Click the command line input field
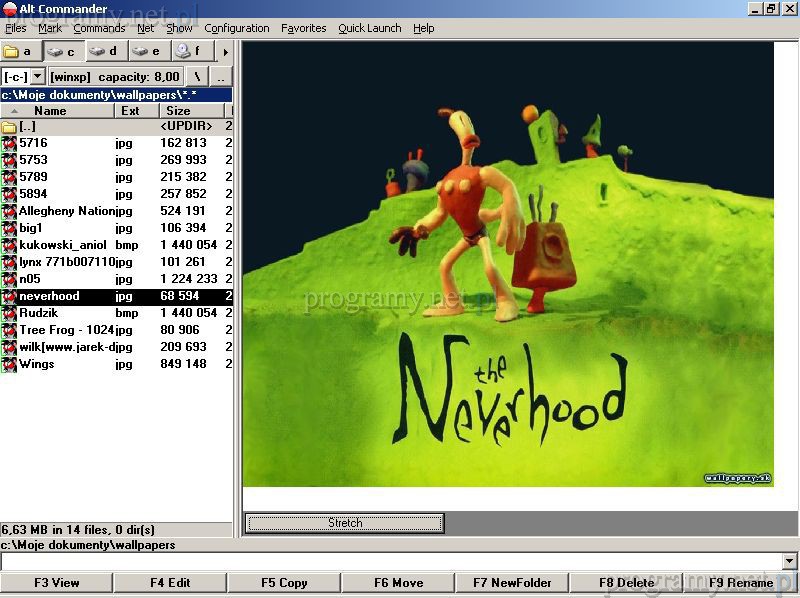This screenshot has width=800, height=598. click(x=390, y=562)
